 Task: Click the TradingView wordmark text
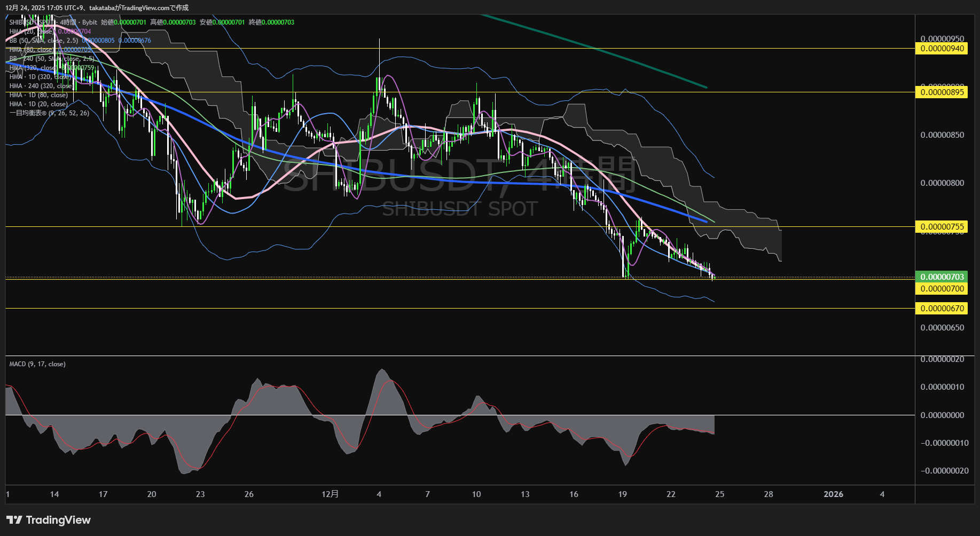(58, 520)
